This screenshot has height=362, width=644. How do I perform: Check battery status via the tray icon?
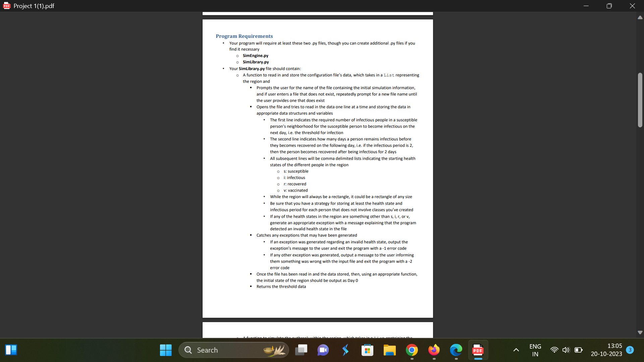click(578, 350)
